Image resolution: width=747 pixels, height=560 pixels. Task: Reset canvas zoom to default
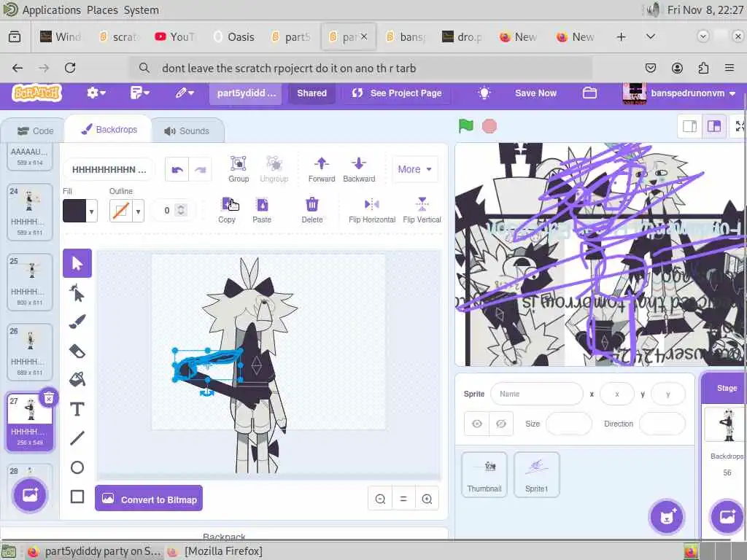click(x=403, y=499)
